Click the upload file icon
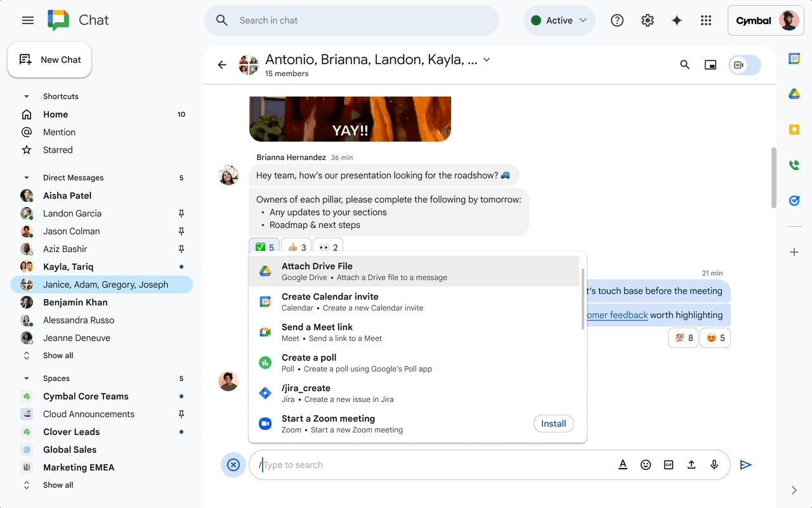812x508 pixels. coord(691,465)
